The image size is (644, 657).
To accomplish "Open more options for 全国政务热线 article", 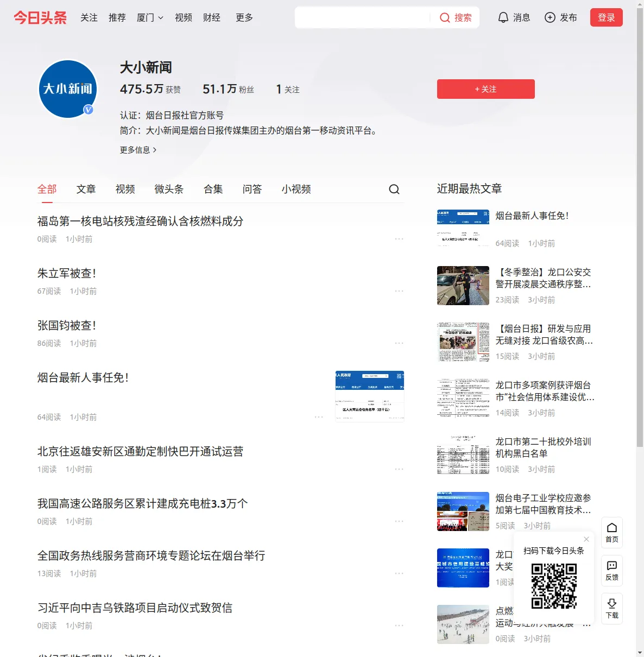I will pyautogui.click(x=399, y=573).
